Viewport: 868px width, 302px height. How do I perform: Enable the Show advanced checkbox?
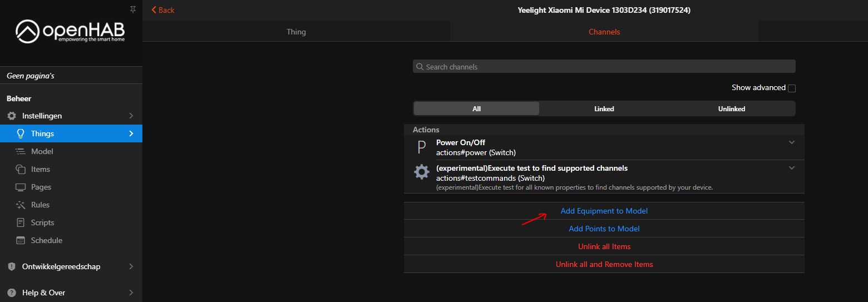click(792, 88)
